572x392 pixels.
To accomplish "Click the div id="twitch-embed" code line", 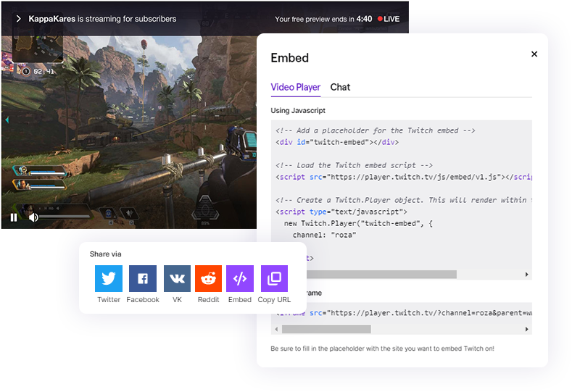I will pyautogui.click(x=337, y=142).
